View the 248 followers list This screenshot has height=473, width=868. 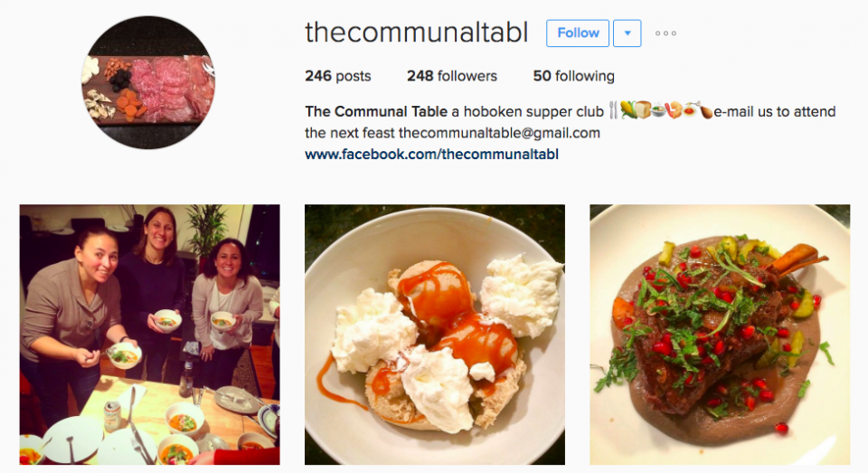[452, 76]
